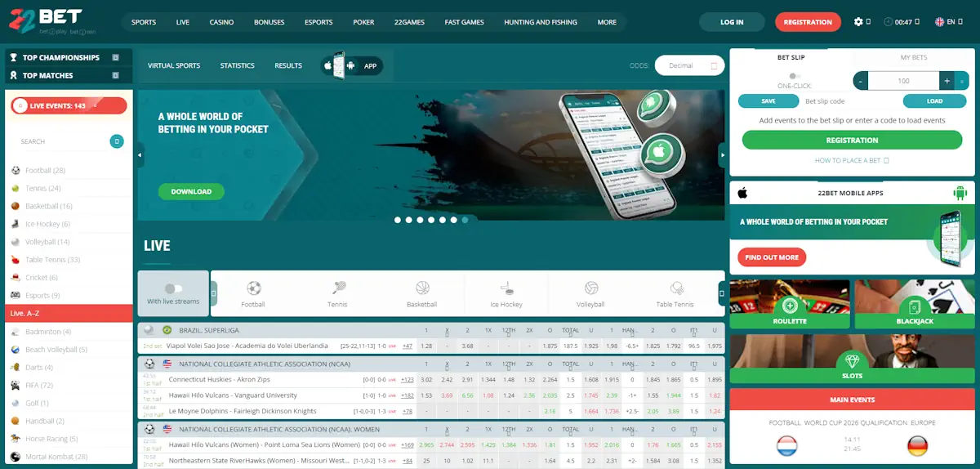The width and height of the screenshot is (980, 469).
Task: Select the Darts icon in sidebar
Action: click(x=16, y=368)
